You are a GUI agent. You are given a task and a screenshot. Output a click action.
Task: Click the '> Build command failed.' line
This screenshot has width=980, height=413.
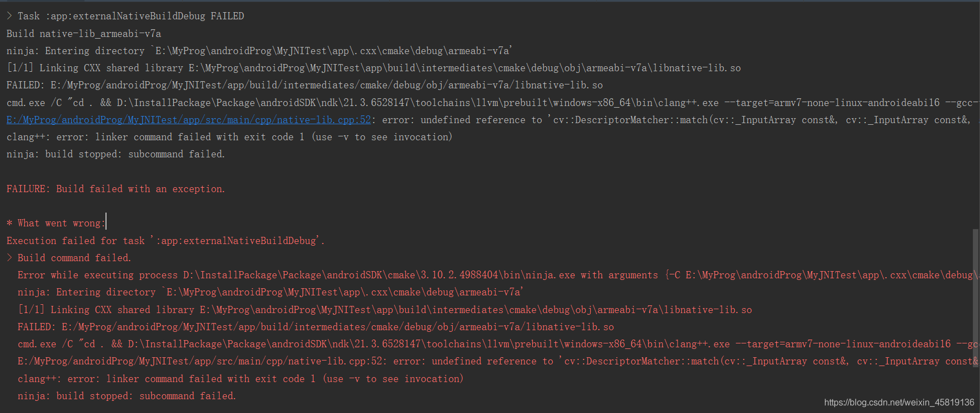(69, 258)
